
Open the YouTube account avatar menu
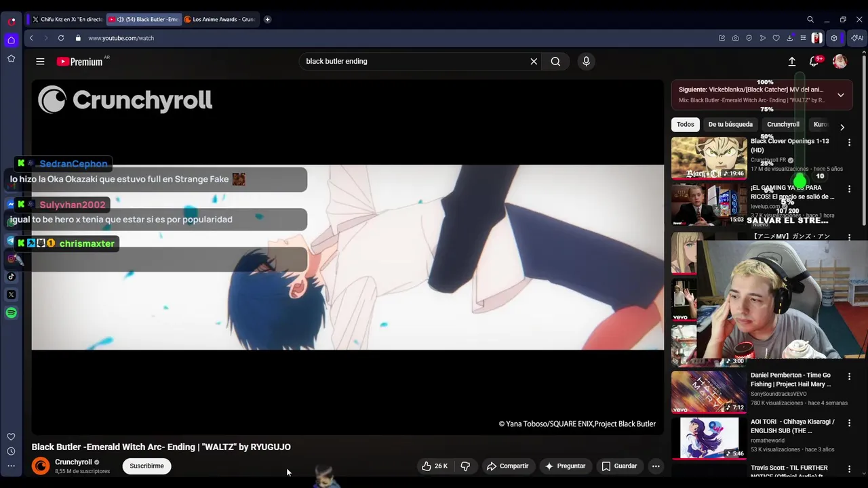click(x=840, y=62)
